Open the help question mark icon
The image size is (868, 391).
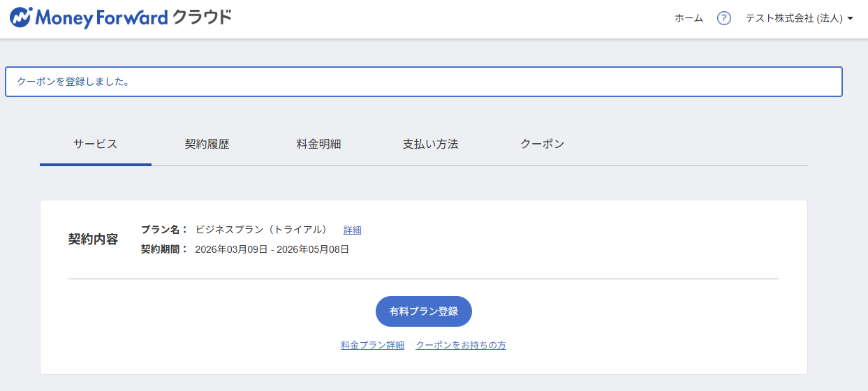(x=724, y=18)
